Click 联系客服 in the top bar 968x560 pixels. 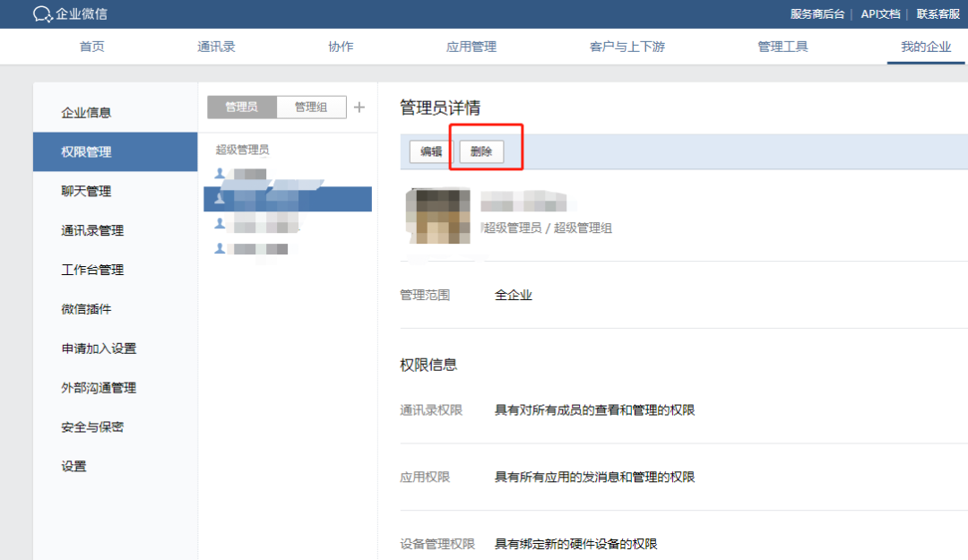click(x=938, y=13)
